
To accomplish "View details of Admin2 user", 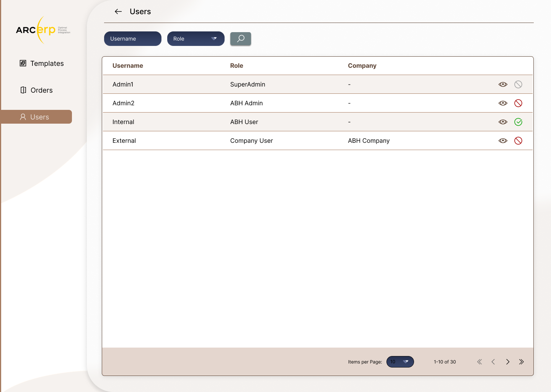I will point(503,103).
